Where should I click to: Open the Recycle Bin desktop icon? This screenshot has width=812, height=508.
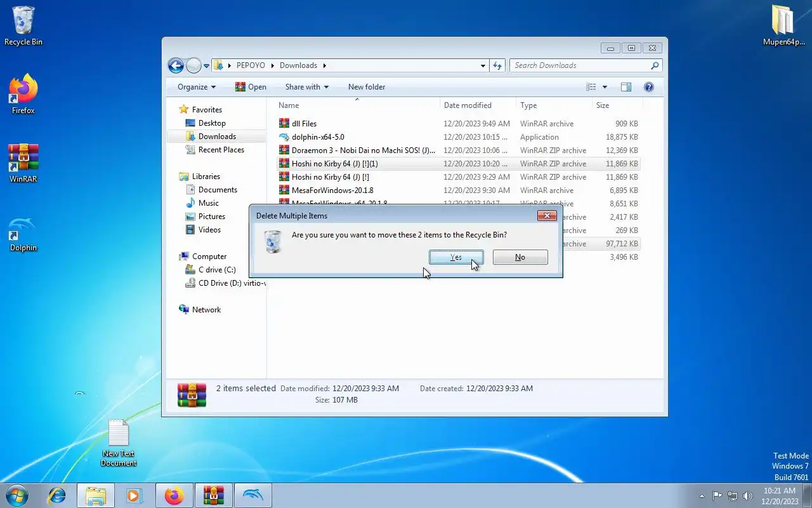coord(23,26)
